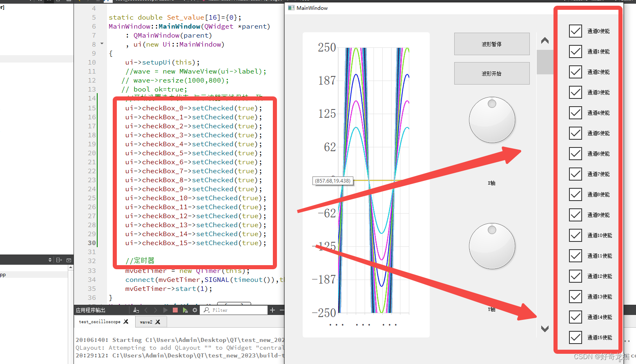Click the 250 Y-axis label on plot
The width and height of the screenshot is (636, 364).
click(327, 47)
